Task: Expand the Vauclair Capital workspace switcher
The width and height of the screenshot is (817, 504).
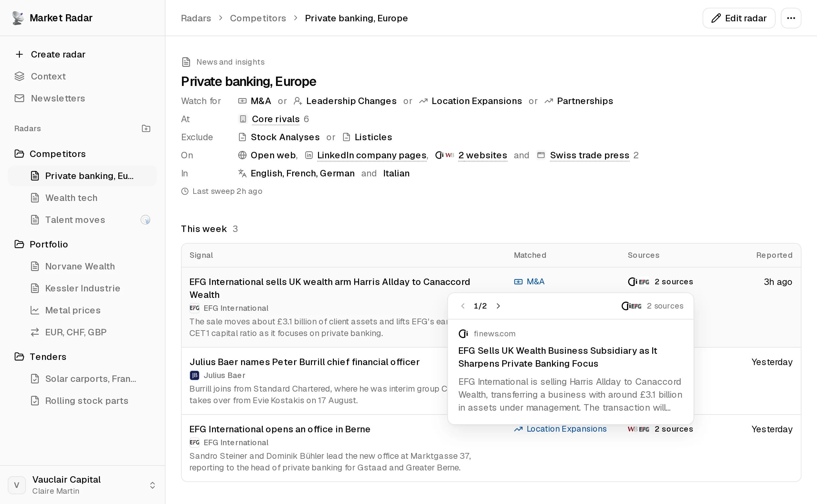Action: click(152, 485)
